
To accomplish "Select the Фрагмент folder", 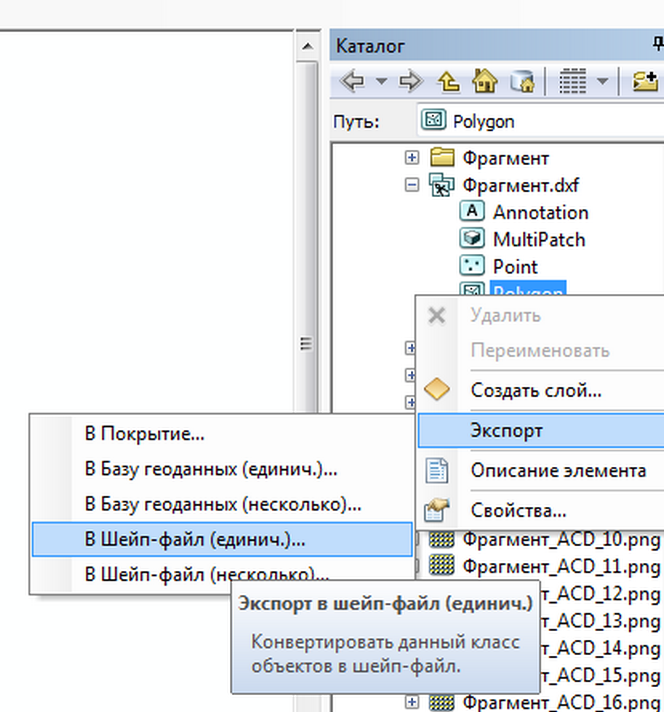I will (x=505, y=158).
